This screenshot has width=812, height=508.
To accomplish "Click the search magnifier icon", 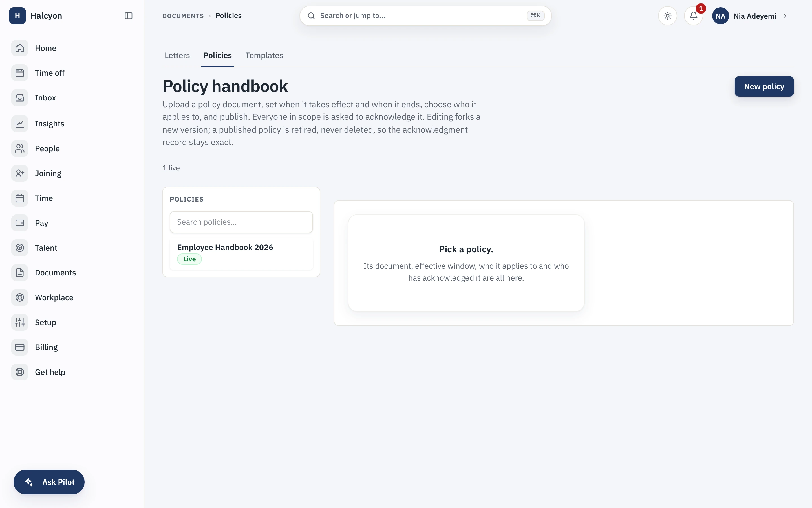I will click(311, 16).
